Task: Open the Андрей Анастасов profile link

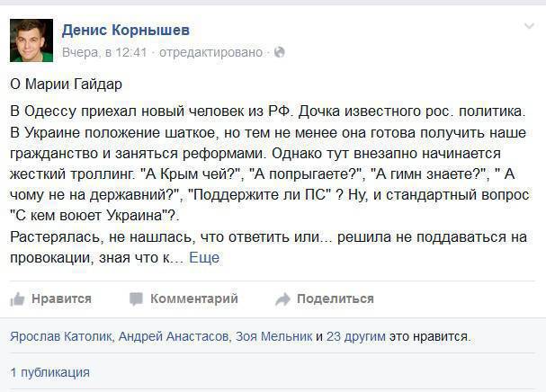Action: click(x=174, y=336)
